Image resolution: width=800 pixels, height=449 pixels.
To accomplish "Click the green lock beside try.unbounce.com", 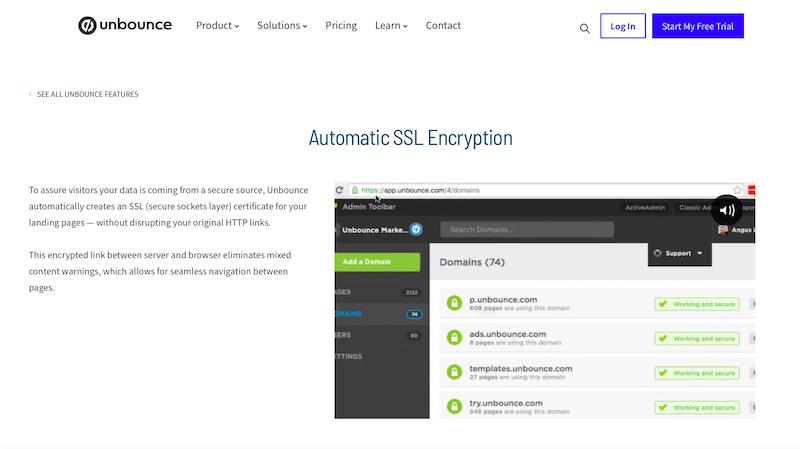I will coord(454,407).
